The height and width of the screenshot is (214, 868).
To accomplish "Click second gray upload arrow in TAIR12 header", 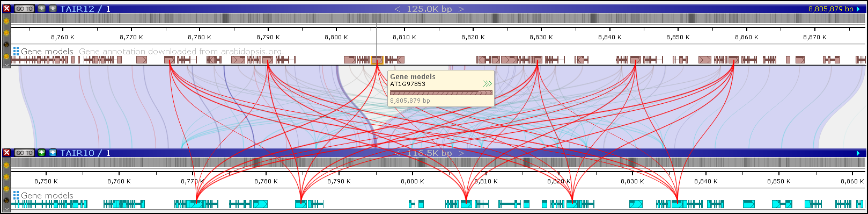I will 53,9.
